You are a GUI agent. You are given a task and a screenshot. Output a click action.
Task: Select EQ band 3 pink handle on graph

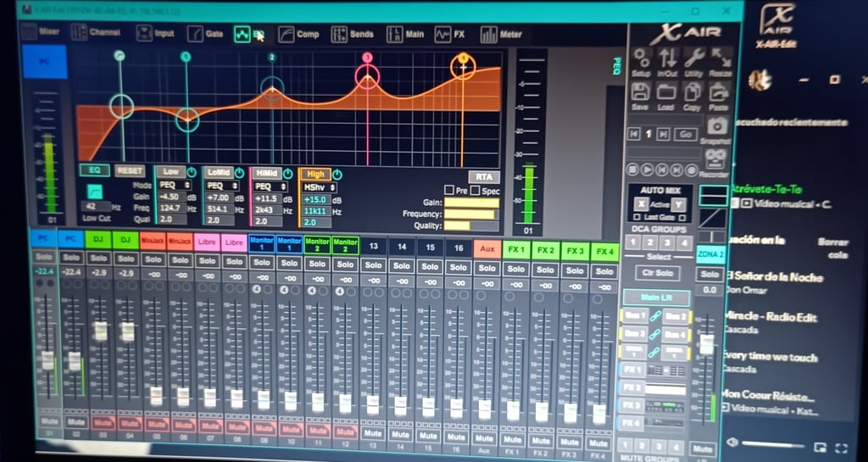coord(367,75)
